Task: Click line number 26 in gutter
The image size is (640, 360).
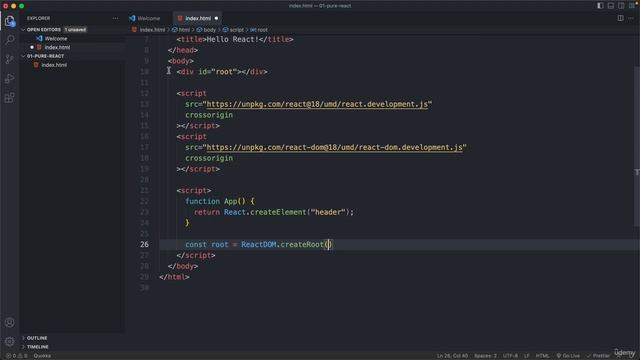Action: click(144, 244)
